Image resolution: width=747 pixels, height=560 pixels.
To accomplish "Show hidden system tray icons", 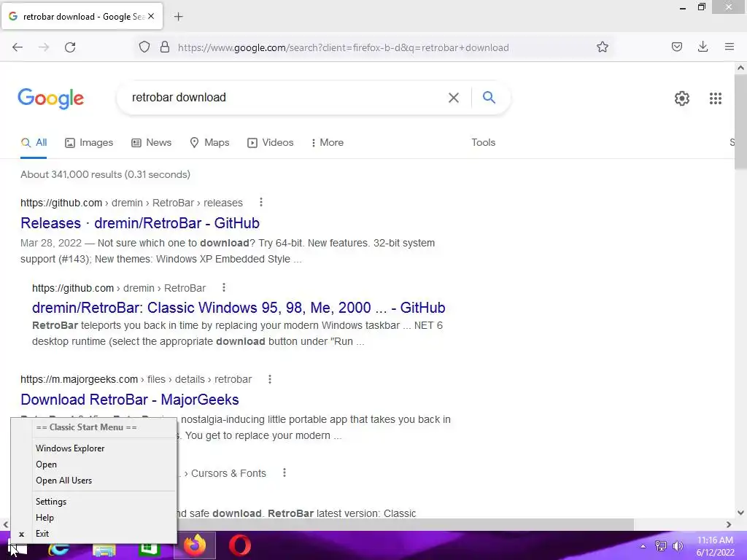I will [x=643, y=546].
